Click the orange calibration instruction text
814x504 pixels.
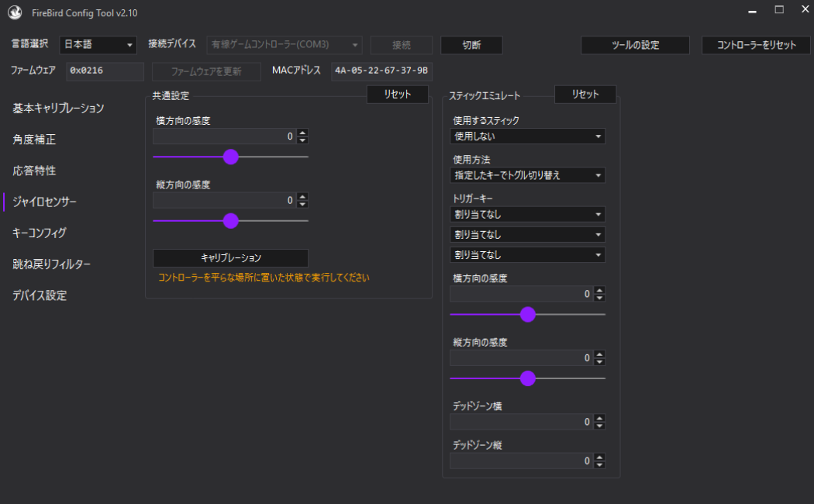click(264, 278)
